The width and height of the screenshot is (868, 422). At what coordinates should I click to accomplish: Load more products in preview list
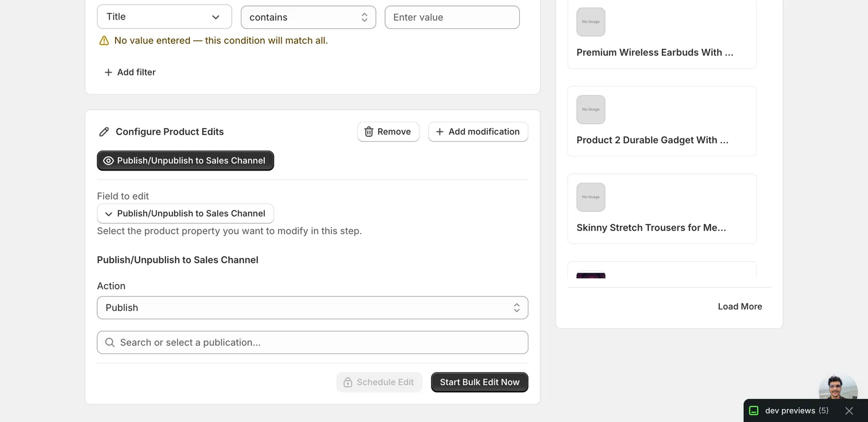(x=740, y=307)
